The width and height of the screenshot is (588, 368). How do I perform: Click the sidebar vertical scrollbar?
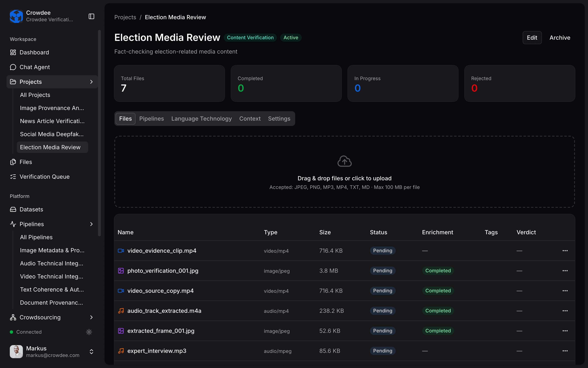pos(99,133)
